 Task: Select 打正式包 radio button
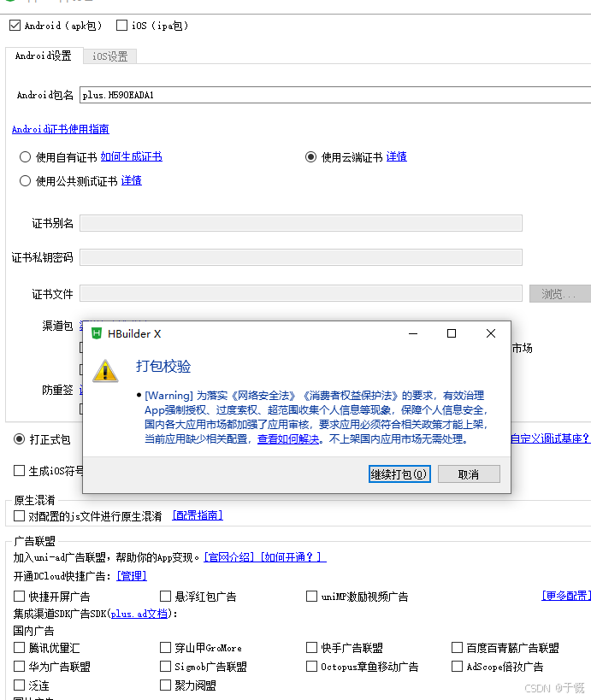tap(19, 439)
